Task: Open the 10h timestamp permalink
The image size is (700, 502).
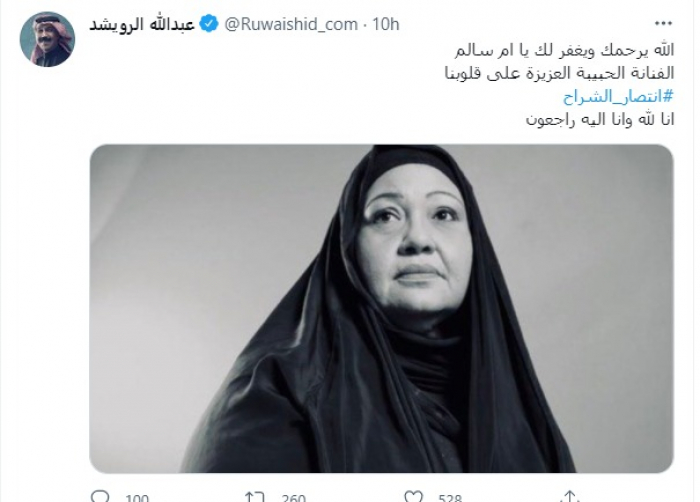Action: click(x=385, y=24)
